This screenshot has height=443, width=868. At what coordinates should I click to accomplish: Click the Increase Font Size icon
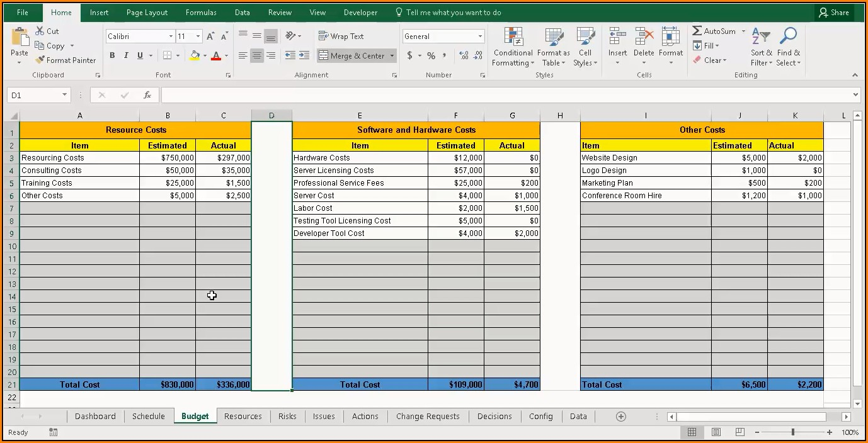point(210,36)
